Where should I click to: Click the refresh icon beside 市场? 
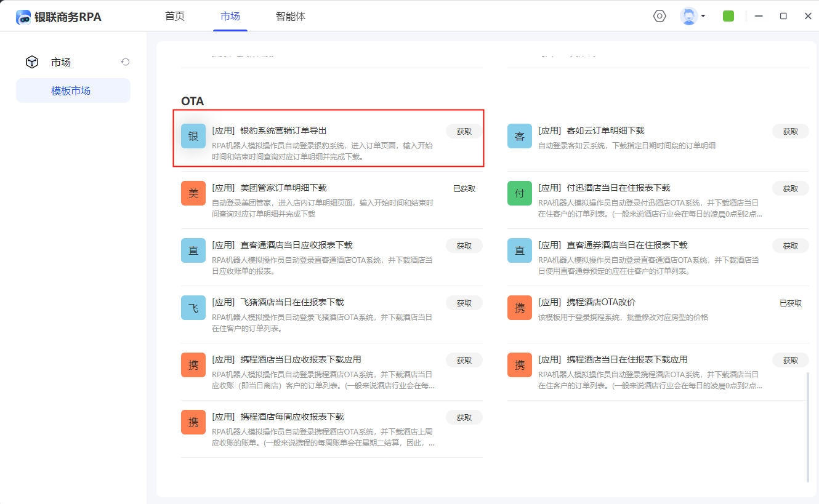tap(125, 62)
